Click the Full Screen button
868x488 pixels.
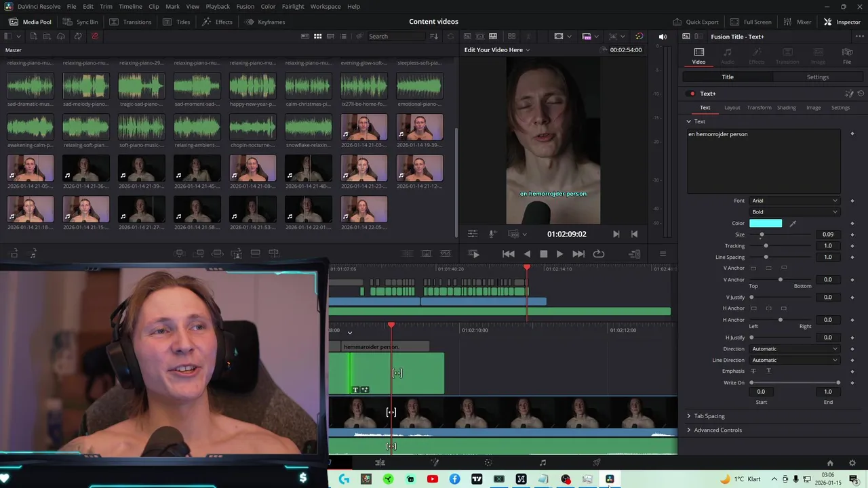pyautogui.click(x=751, y=22)
